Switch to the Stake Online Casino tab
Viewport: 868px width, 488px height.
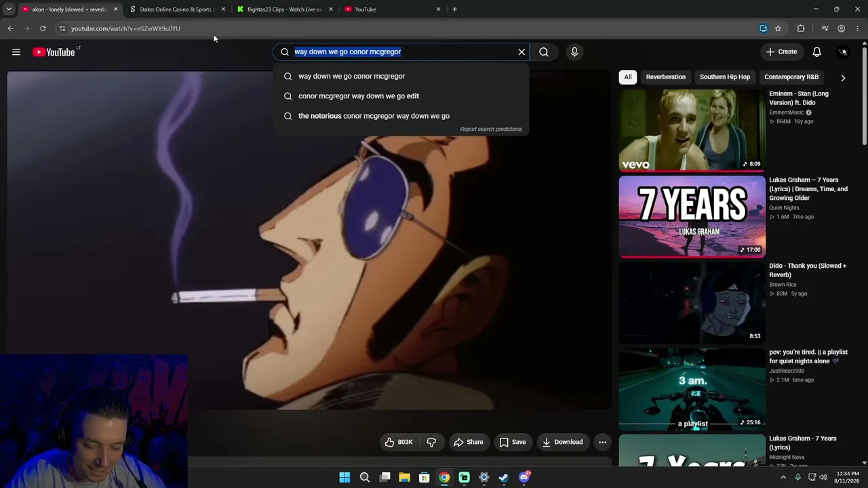pyautogui.click(x=178, y=9)
